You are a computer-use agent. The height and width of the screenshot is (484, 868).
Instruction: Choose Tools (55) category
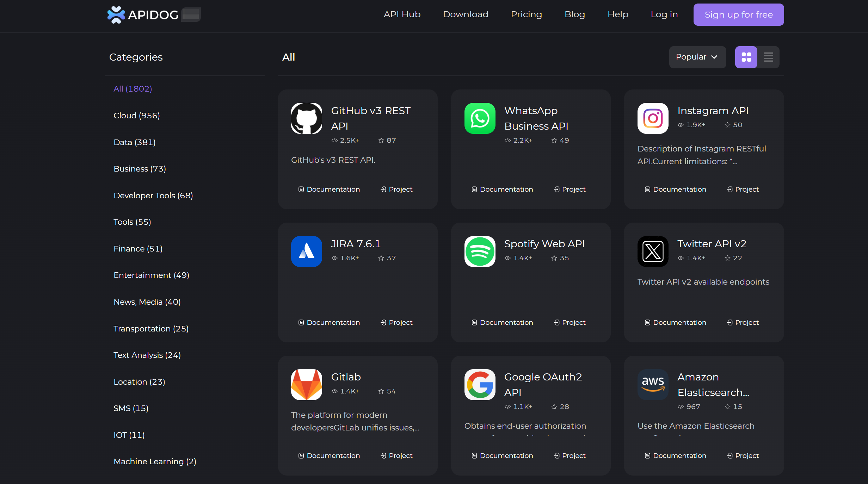[132, 222]
